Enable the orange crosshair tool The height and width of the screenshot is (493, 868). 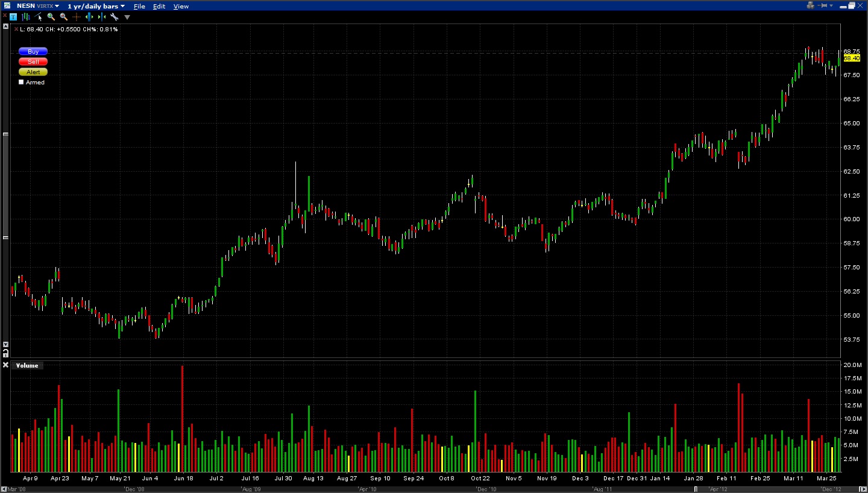point(77,17)
